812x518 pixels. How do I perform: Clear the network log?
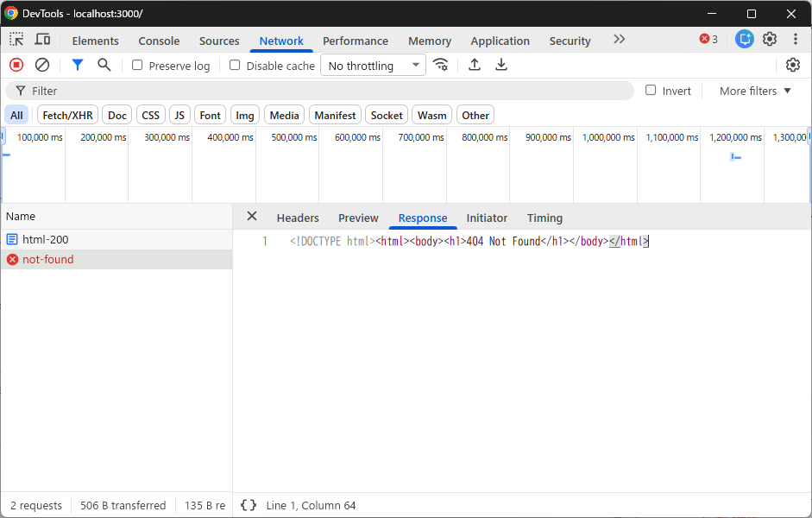(x=42, y=66)
